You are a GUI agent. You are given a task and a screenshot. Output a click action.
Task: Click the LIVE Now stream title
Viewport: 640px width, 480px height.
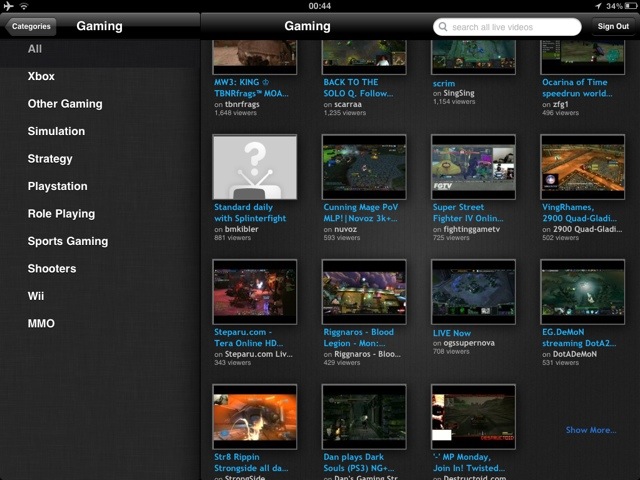pos(451,333)
